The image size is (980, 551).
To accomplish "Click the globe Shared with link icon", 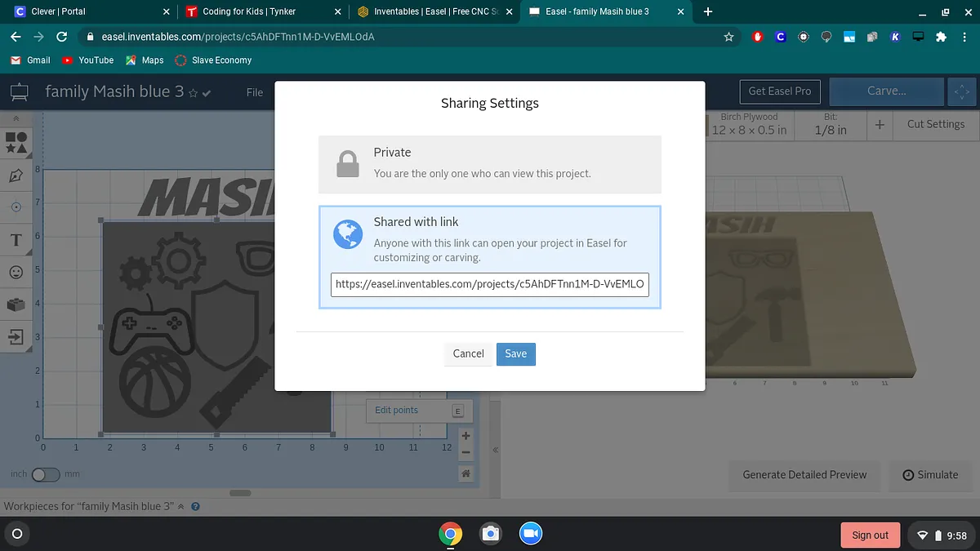I will [348, 235].
